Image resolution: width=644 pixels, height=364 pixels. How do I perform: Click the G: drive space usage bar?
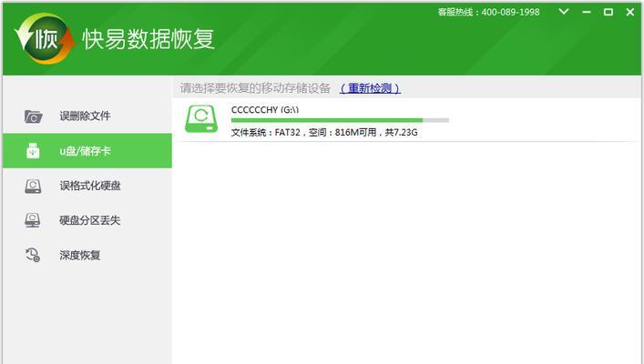click(340, 120)
